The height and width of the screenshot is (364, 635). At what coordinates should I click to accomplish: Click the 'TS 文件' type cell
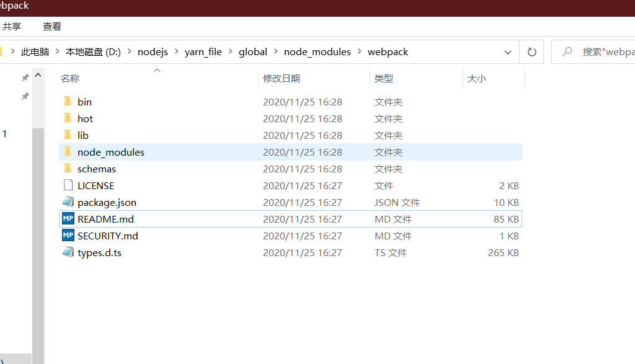click(391, 252)
